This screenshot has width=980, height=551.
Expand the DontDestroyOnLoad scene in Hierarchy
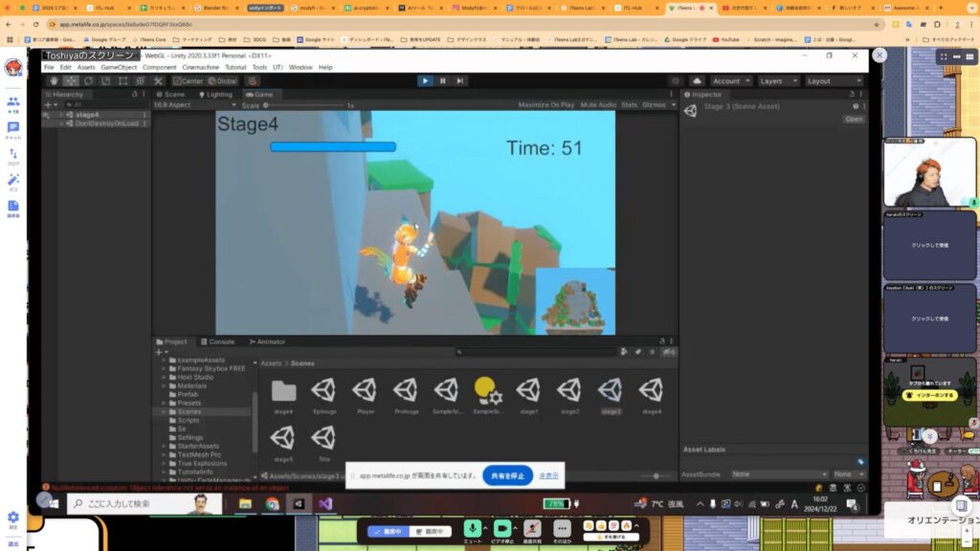[x=61, y=123]
